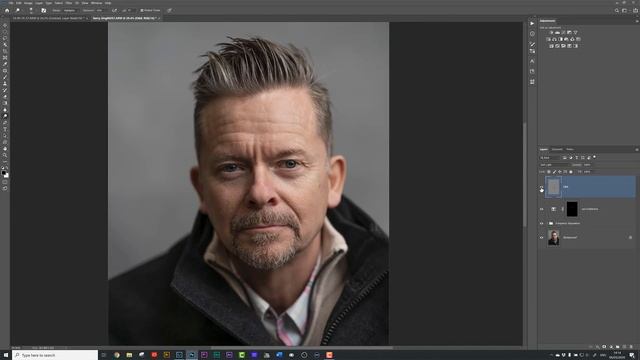Screen dimensions: 640x360
Task: Add a Black & White adjustment
Action: (x=560, y=39)
